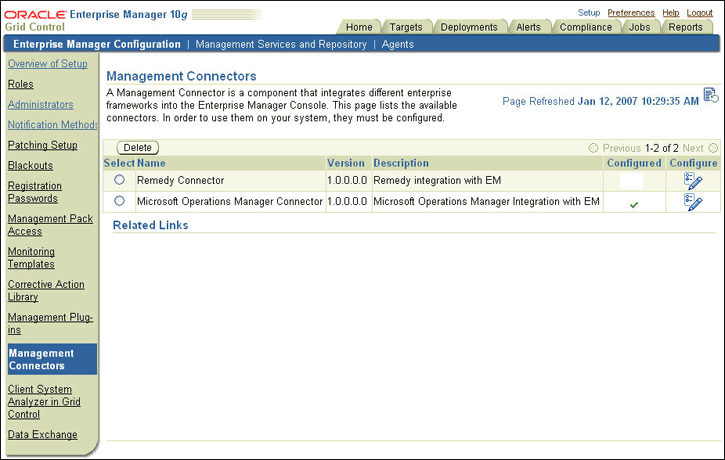
Task: Click the Next arrow icon
Action: point(713,148)
